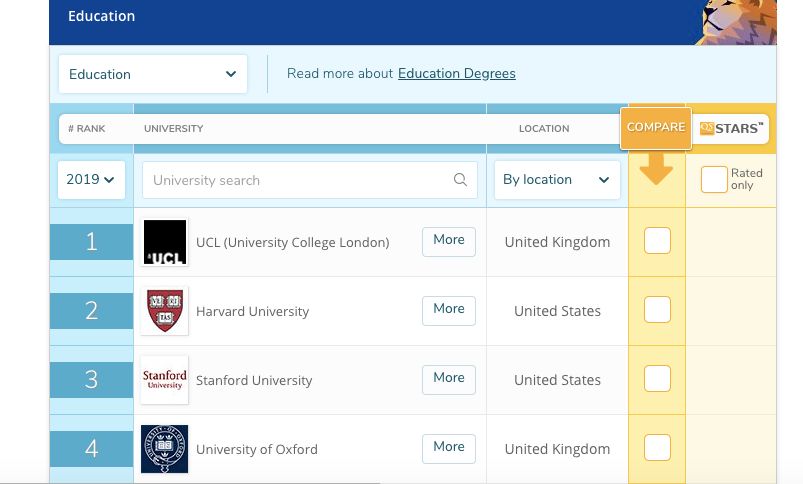Viewport: 803px width, 484px height.
Task: Click rank number 1 cell
Action: click(x=91, y=242)
